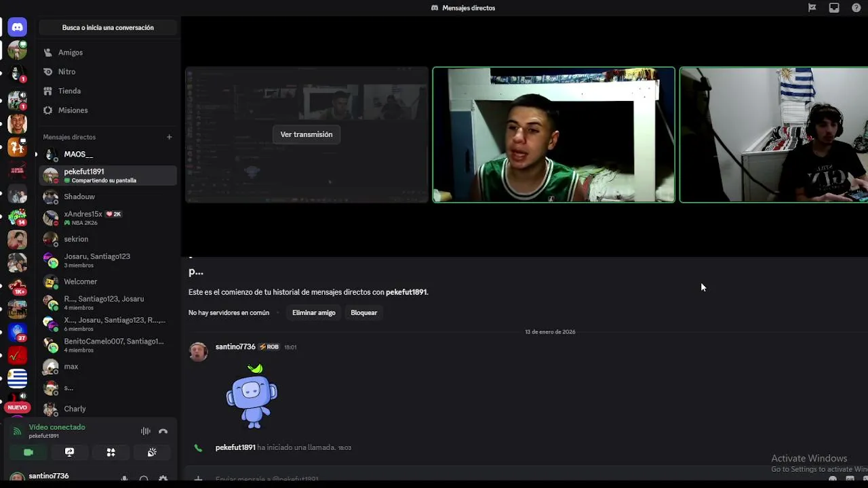Open activities icon in call panel
The width and height of the screenshot is (868, 488).
(x=111, y=452)
